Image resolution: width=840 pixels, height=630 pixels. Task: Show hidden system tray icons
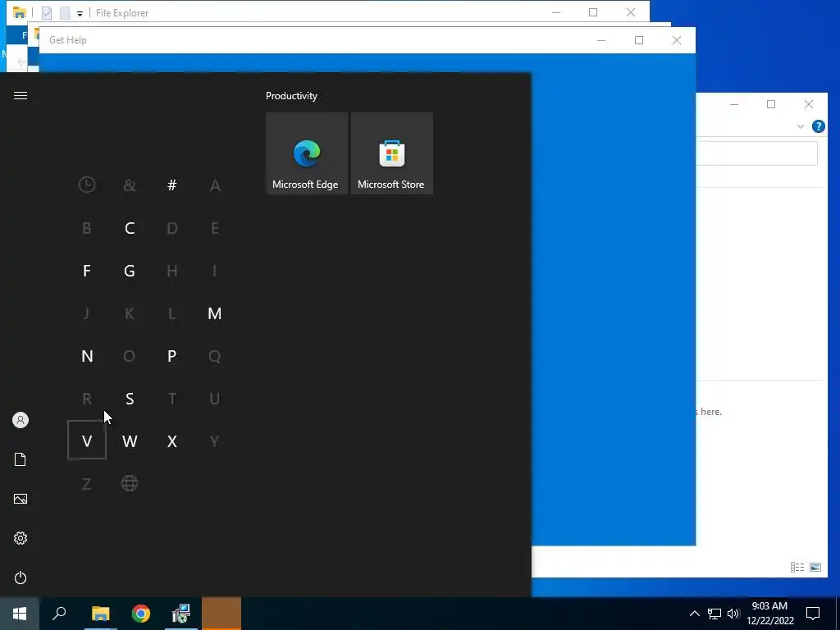point(694,614)
